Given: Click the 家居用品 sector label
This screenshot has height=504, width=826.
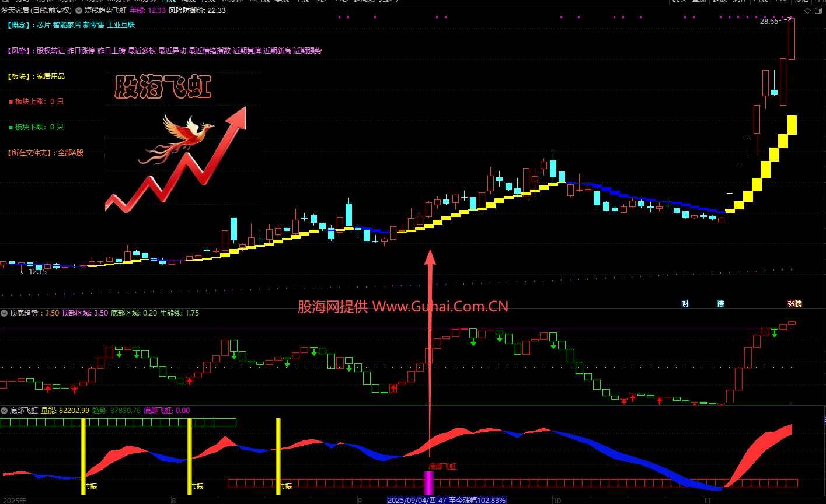Looking at the screenshot, I should (51, 76).
